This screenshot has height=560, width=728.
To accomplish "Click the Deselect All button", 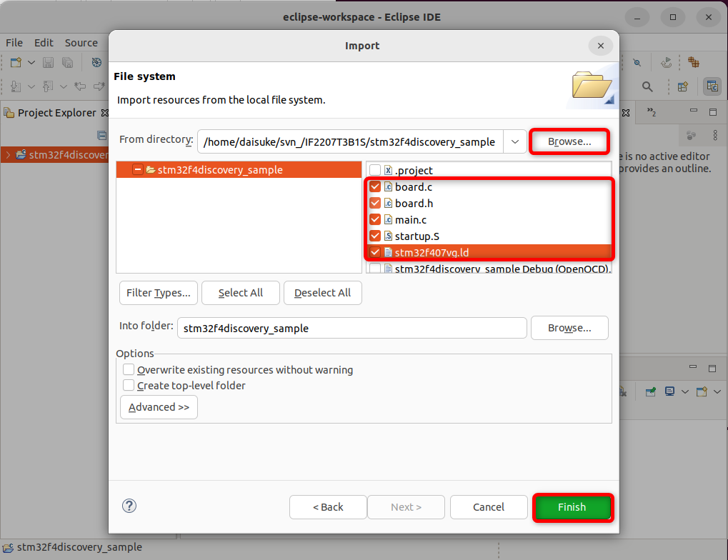I will (323, 293).
